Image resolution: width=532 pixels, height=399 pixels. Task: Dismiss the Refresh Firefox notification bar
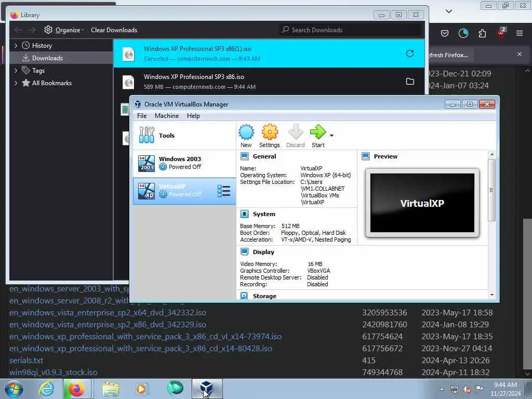520,54
